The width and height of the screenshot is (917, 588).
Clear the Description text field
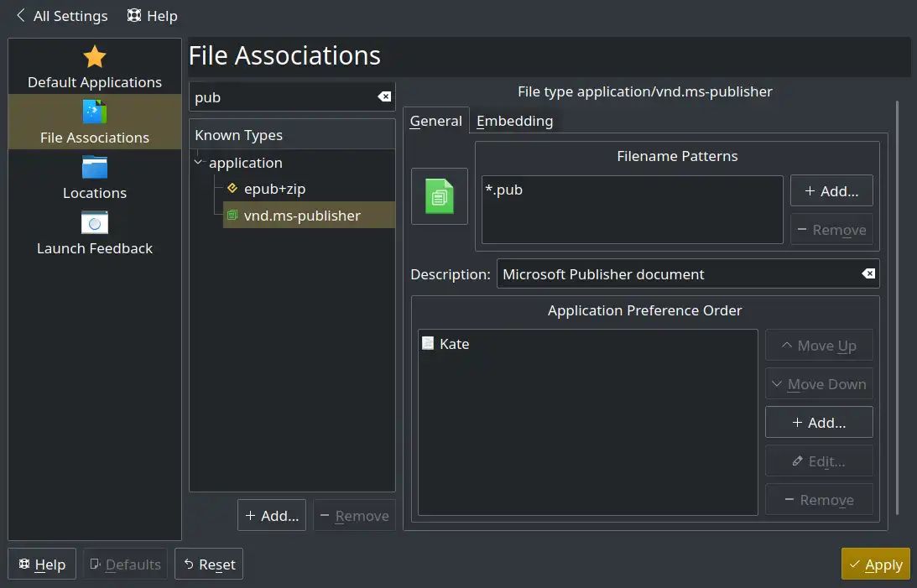(868, 274)
